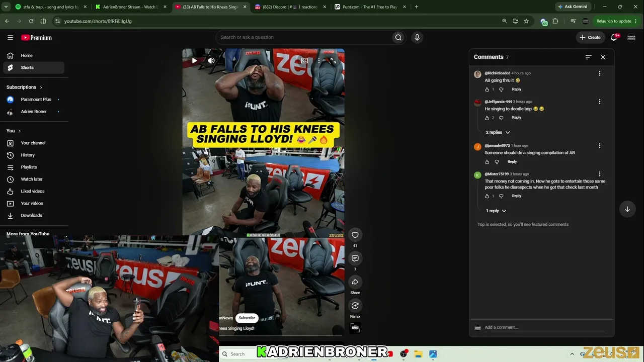The height and width of the screenshot is (362, 644).
Task: Open Downloads
Action: (x=34, y=215)
